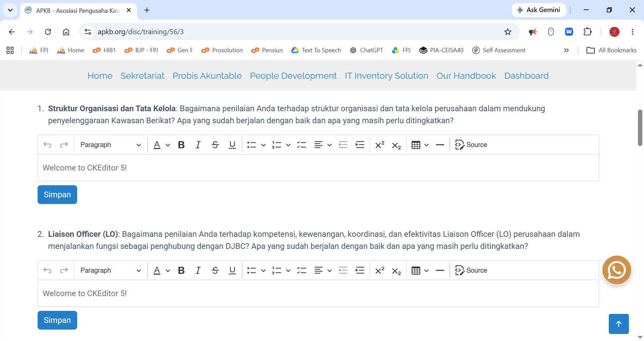Click the Ask Gemini button
Screen dimensions: 644x341
[539, 10]
